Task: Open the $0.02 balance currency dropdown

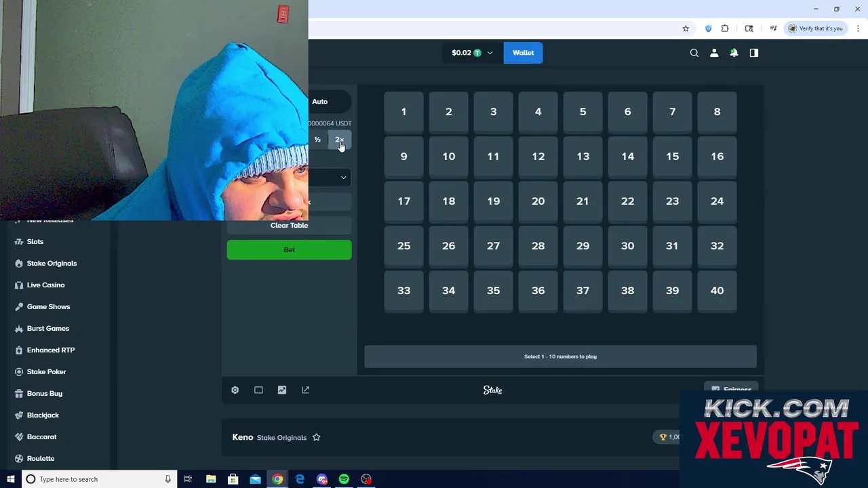Action: point(472,53)
